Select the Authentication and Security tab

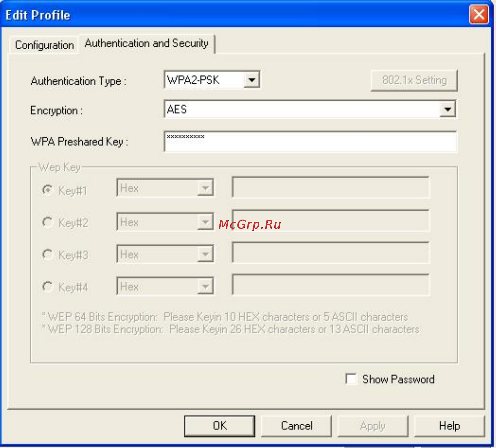tap(147, 43)
